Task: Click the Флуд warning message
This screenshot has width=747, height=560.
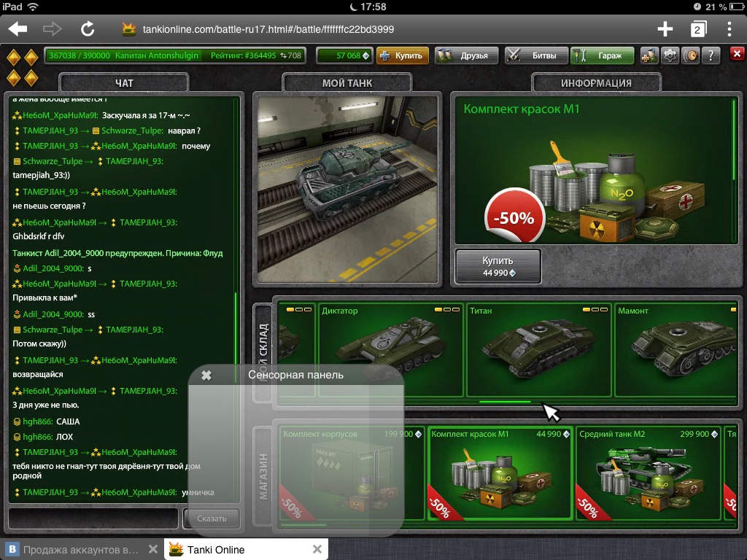Action: pyautogui.click(x=117, y=253)
